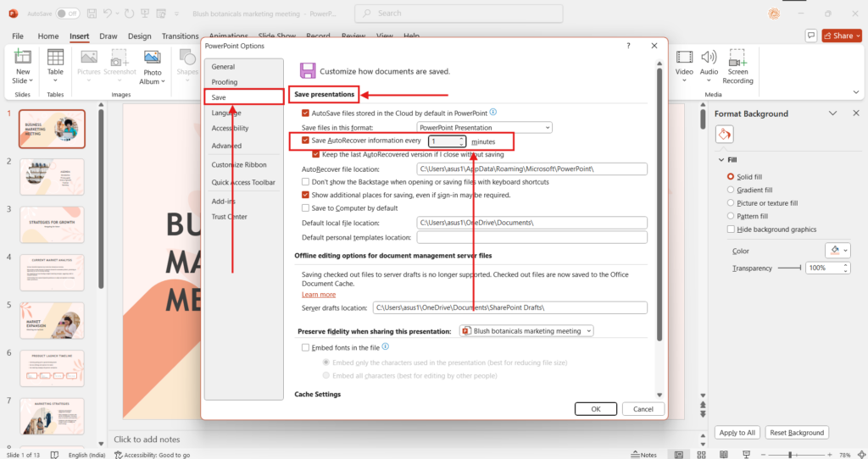
Task: Open the Save files format dropdown
Action: (483, 127)
